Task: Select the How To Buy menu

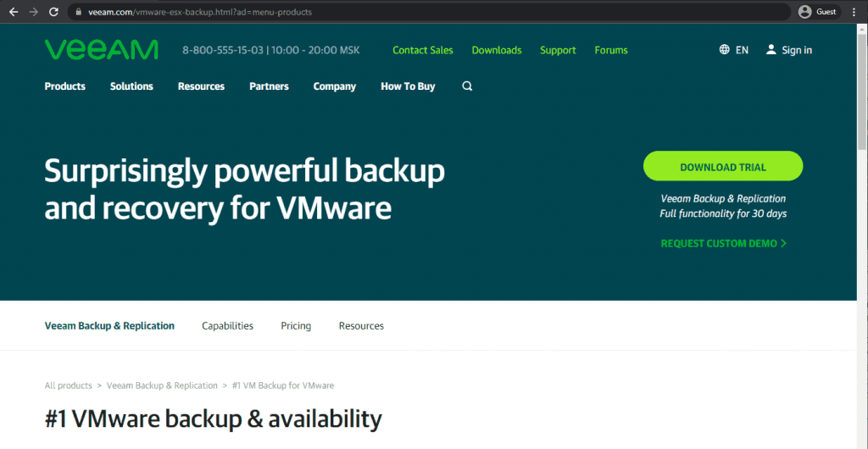Action: (408, 86)
